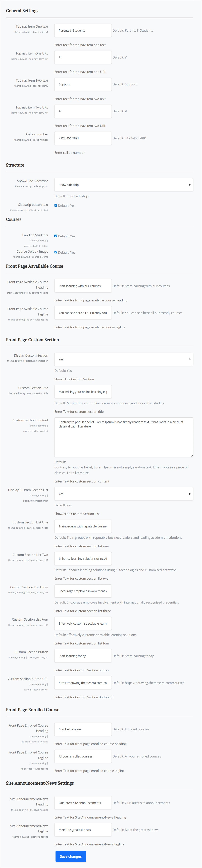Click the Front Page Available Course Heading field
The width and height of the screenshot is (202, 868).
tap(83, 285)
